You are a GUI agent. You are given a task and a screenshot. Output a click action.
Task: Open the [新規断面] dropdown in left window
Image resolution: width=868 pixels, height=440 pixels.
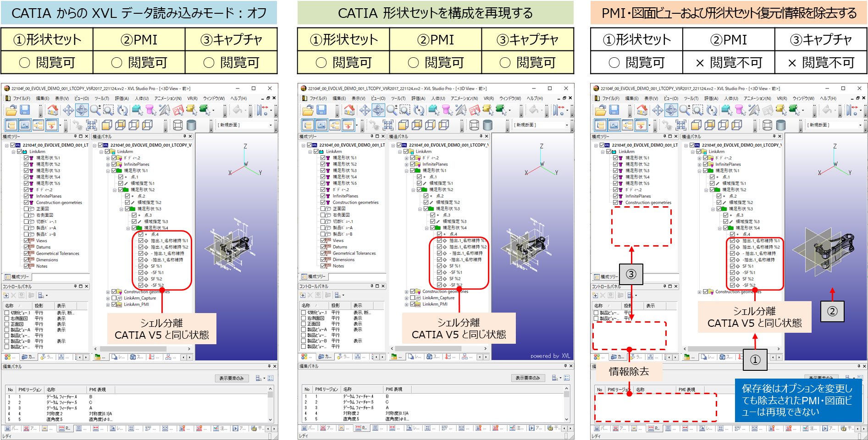[x=270, y=125]
